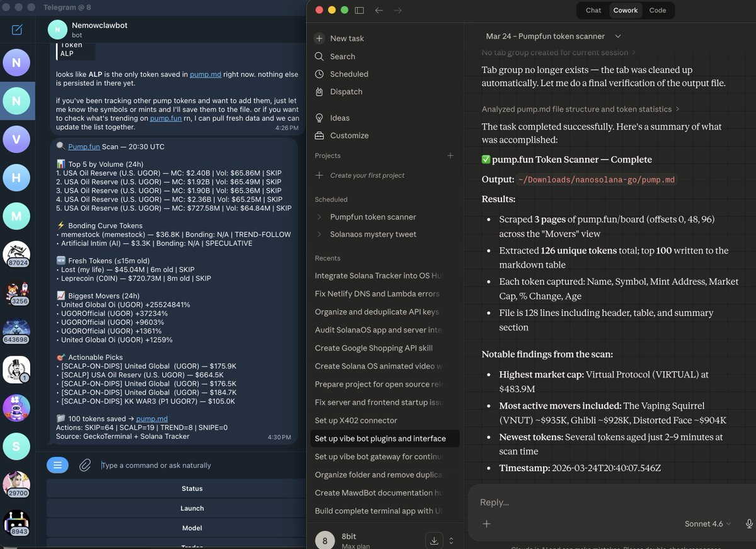This screenshot has height=549, width=756.
Task: Open Customize with the briefcase icon
Action: click(x=341, y=135)
